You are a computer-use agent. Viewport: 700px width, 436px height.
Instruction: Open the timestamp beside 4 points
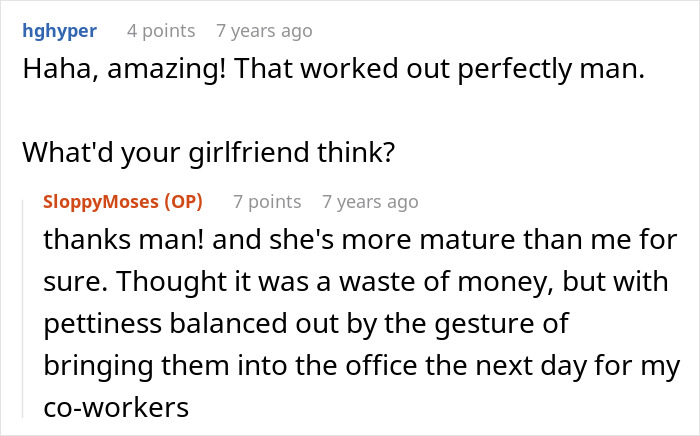click(x=264, y=31)
